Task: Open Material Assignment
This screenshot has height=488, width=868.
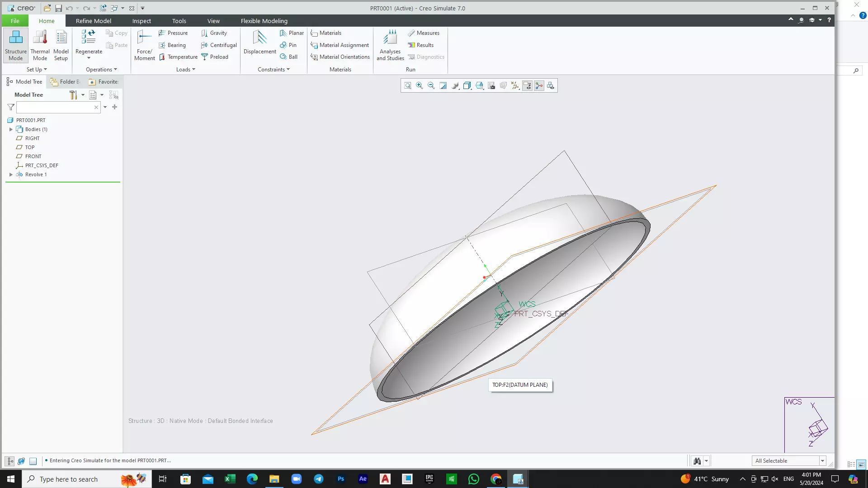Action: click(340, 45)
